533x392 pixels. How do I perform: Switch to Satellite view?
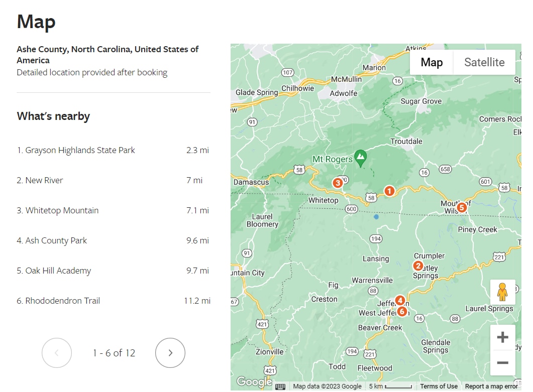coord(484,62)
